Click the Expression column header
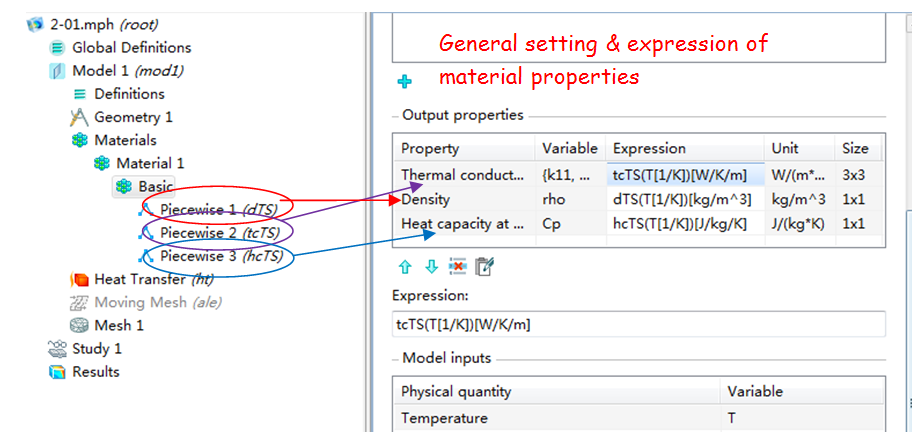The width and height of the screenshot is (912, 436). [649, 148]
